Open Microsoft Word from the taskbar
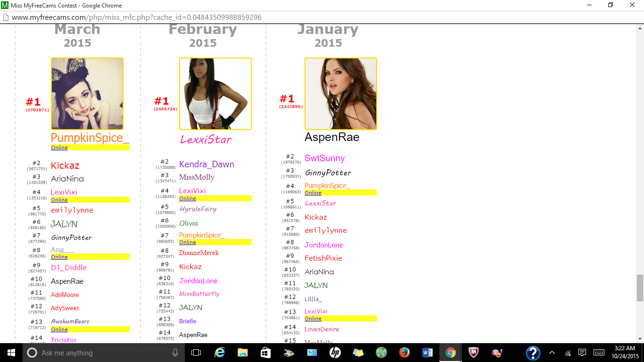This screenshot has width=644, height=362. pos(428,353)
